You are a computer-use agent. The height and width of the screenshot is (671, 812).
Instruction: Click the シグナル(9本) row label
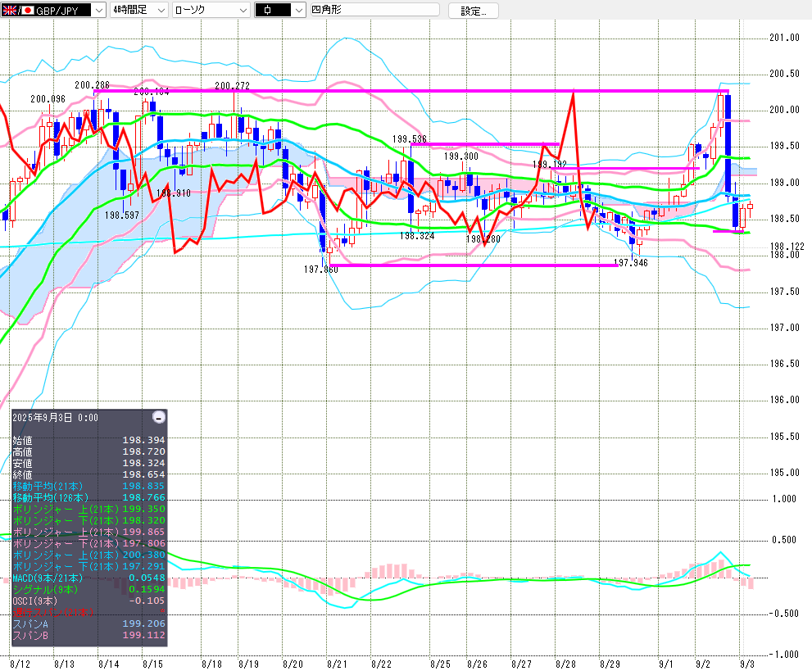pos(45,589)
